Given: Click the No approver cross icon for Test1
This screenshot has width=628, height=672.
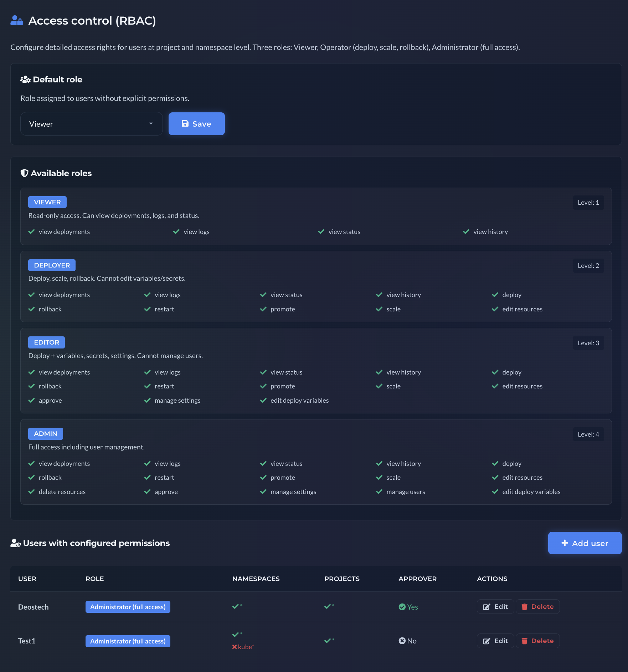Looking at the screenshot, I should pos(402,641).
